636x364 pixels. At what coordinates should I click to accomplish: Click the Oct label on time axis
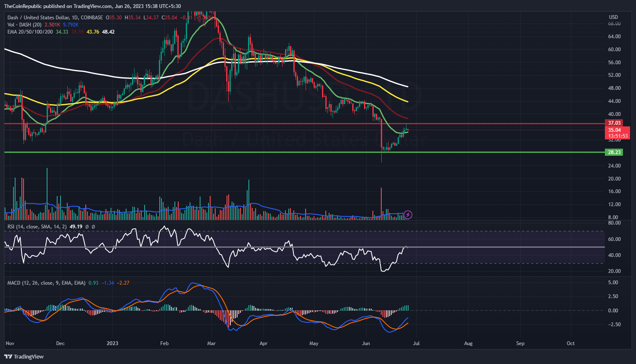point(570,343)
